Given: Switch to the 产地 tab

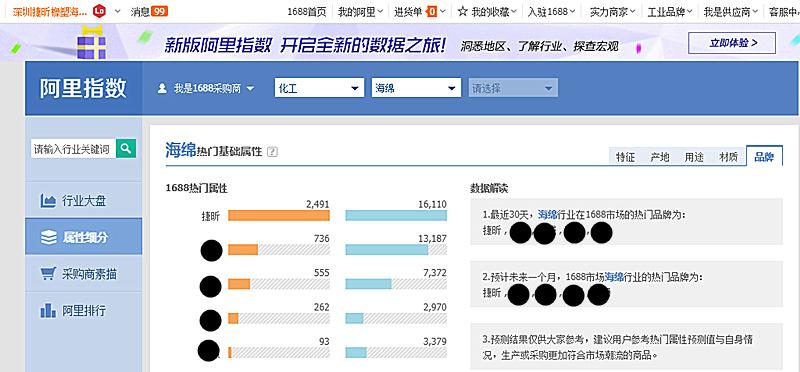Looking at the screenshot, I should tap(660, 157).
